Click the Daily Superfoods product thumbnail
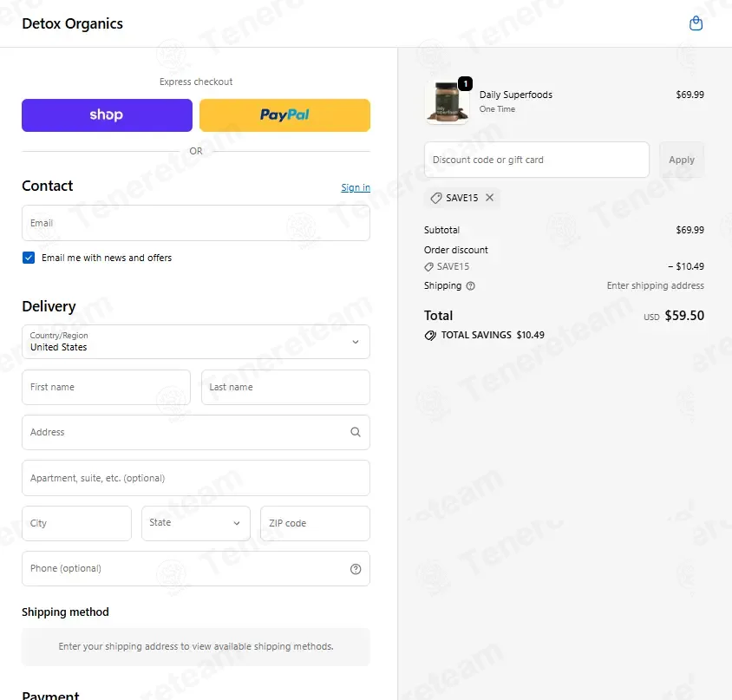The height and width of the screenshot is (700, 732). pyautogui.click(x=448, y=102)
